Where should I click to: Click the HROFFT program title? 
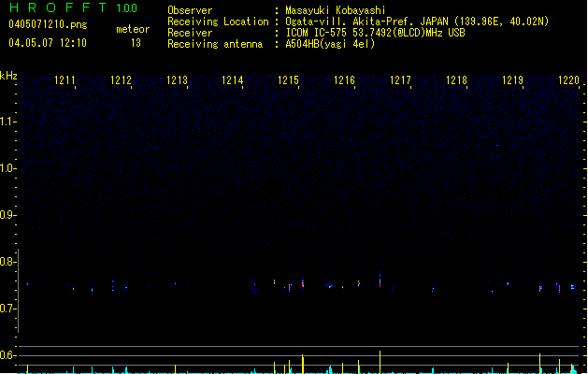[58, 7]
